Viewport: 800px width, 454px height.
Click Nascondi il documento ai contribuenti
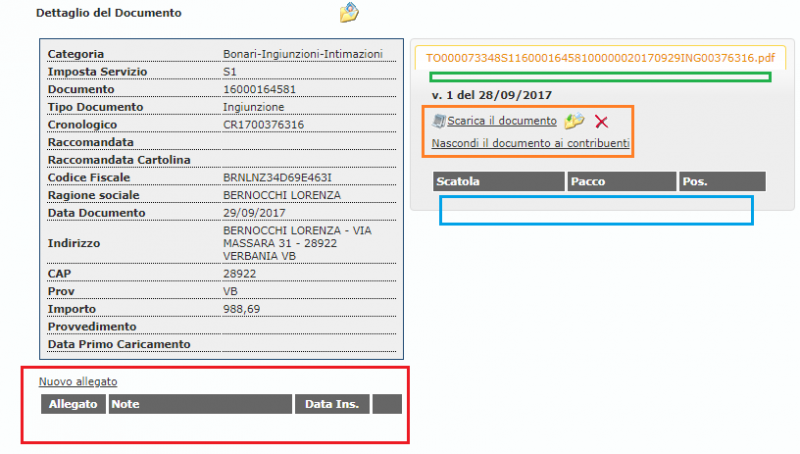(531, 143)
